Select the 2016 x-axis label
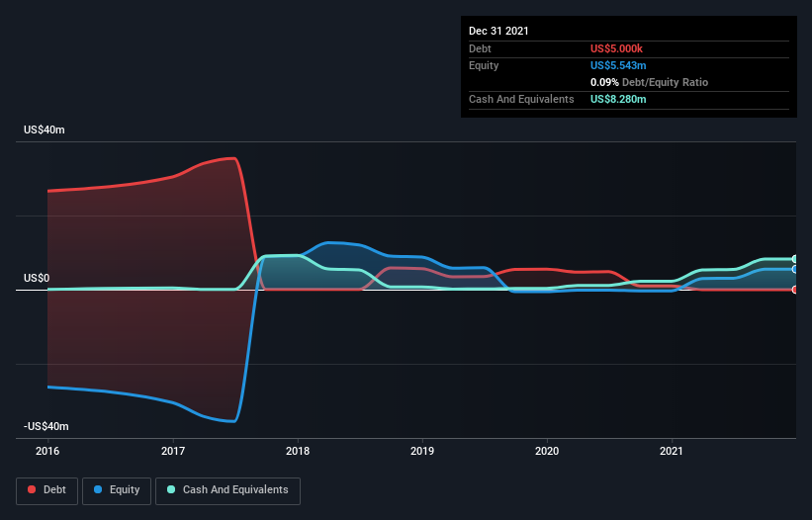Image resolution: width=812 pixels, height=520 pixels. pyautogui.click(x=47, y=451)
